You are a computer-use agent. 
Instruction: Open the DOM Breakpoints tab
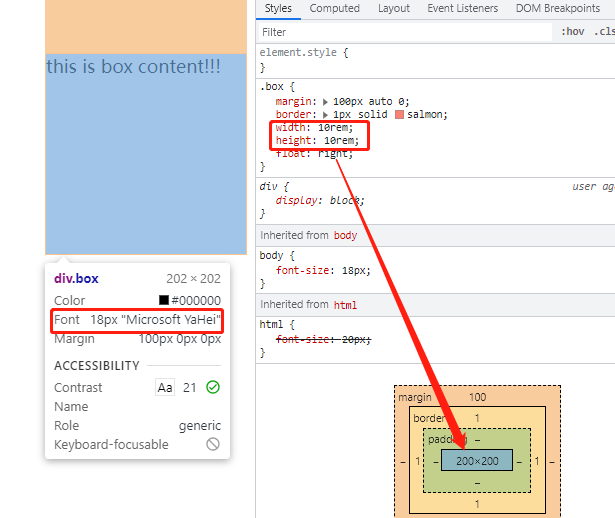556,8
